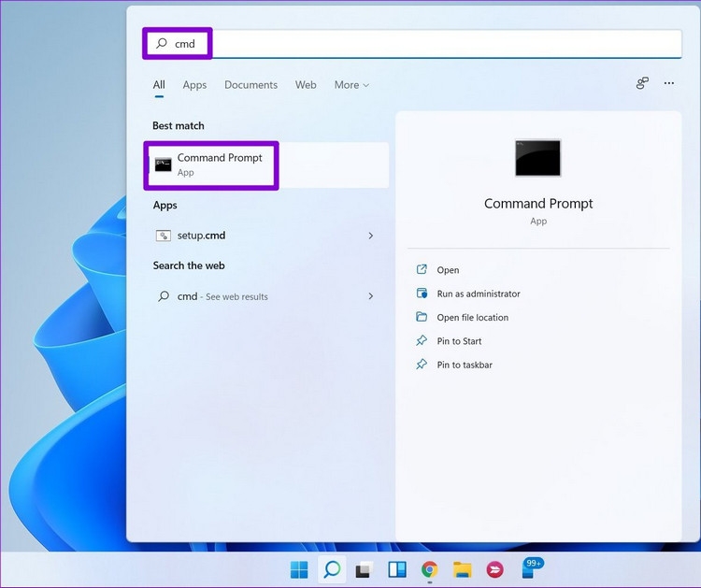Viewport: 701px width, 588px height.
Task: Choose Open file location
Action: [x=473, y=318]
